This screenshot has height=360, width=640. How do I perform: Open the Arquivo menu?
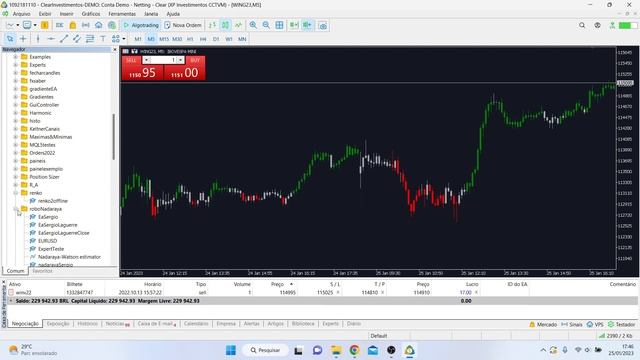click(21, 14)
